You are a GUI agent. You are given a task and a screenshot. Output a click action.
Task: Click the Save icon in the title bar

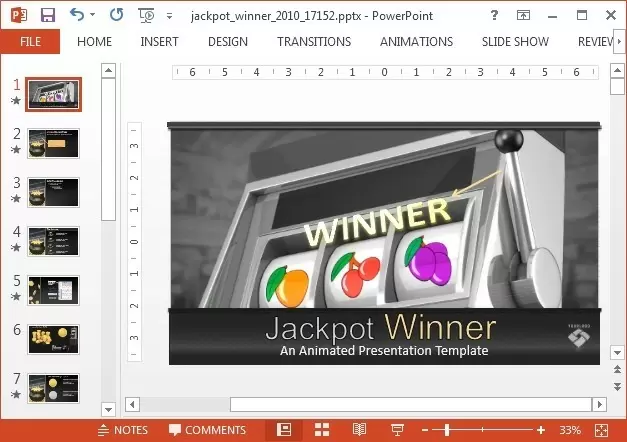[x=47, y=15]
